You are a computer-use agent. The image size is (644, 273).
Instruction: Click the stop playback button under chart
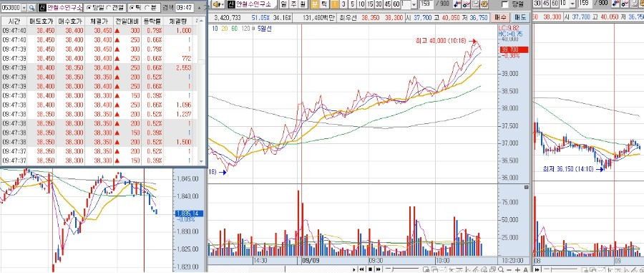click(x=370, y=269)
